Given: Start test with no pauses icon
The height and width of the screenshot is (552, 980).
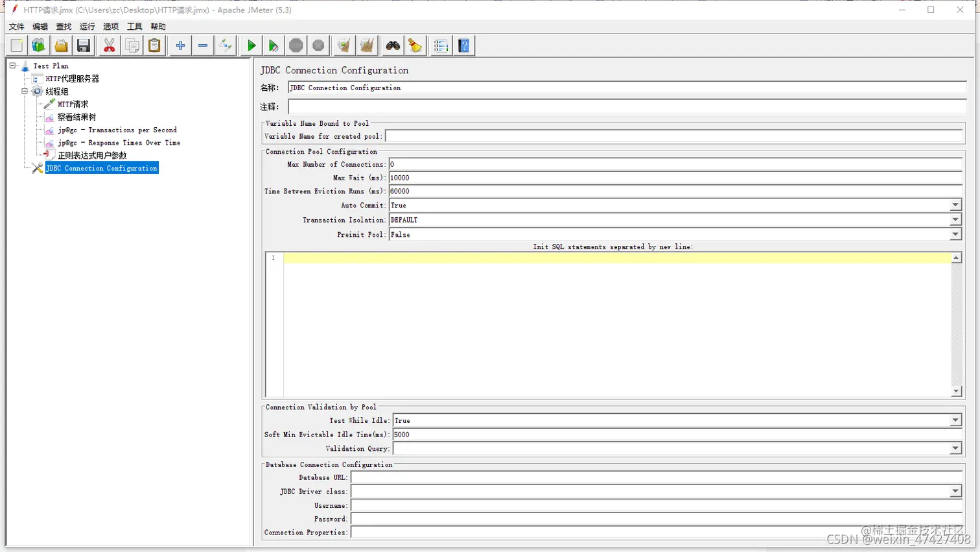Looking at the screenshot, I should tap(274, 45).
